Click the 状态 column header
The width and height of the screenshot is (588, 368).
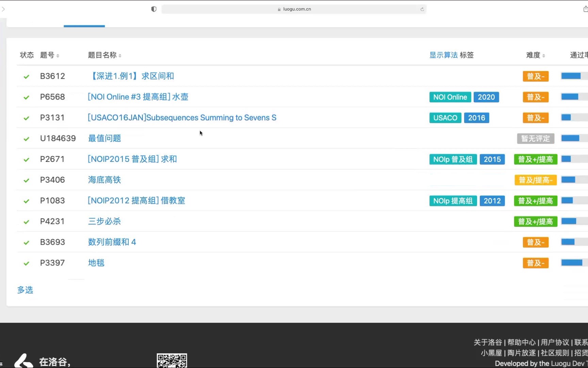click(27, 55)
